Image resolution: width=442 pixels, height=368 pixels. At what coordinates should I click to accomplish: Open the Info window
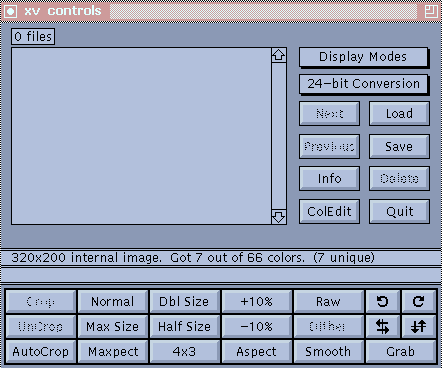[x=329, y=179]
